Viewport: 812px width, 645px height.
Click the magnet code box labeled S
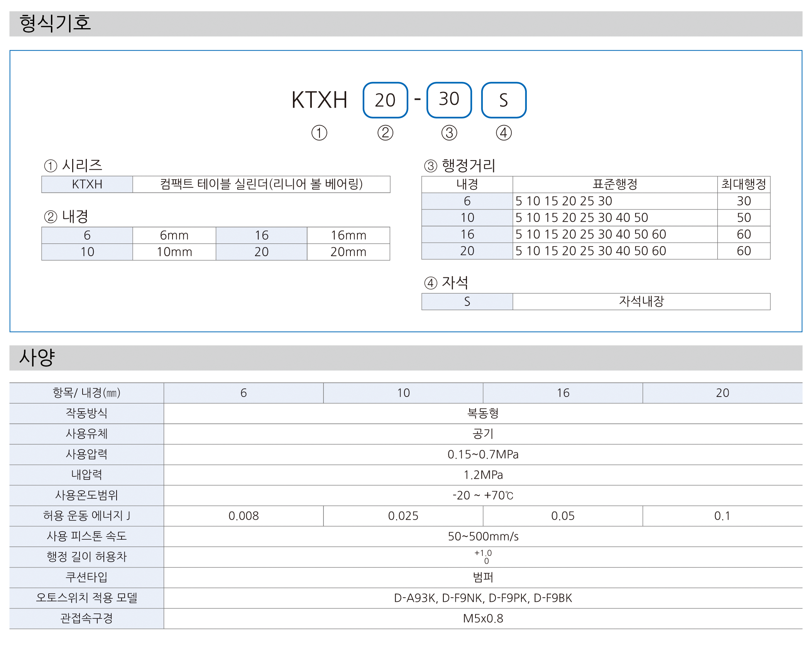pos(504,100)
